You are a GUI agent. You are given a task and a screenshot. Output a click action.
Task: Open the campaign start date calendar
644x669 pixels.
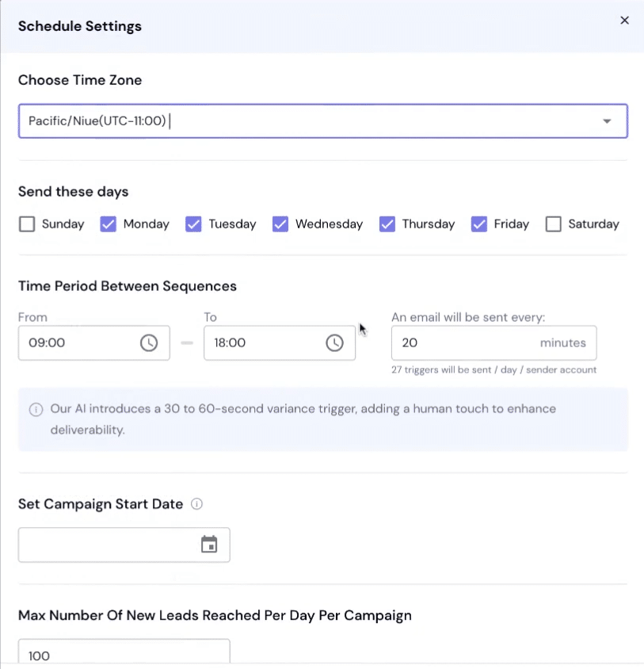click(209, 545)
